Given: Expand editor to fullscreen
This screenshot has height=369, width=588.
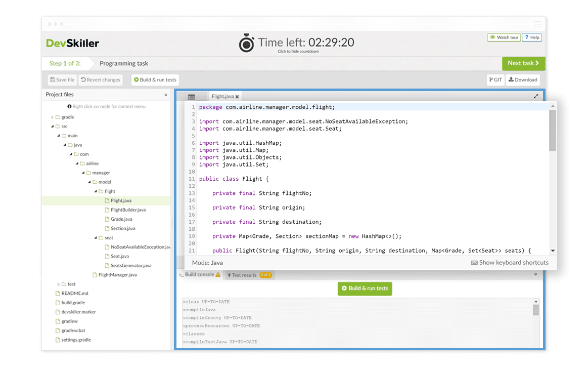Looking at the screenshot, I should click(x=536, y=97).
